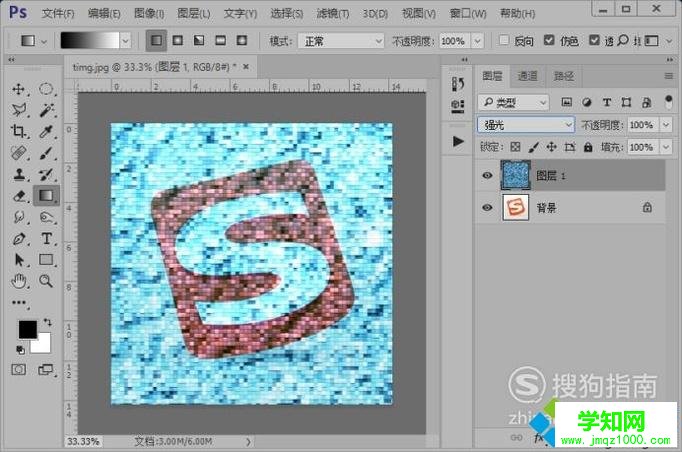The width and height of the screenshot is (682, 452).
Task: Select the Eraser tool
Action: click(18, 196)
